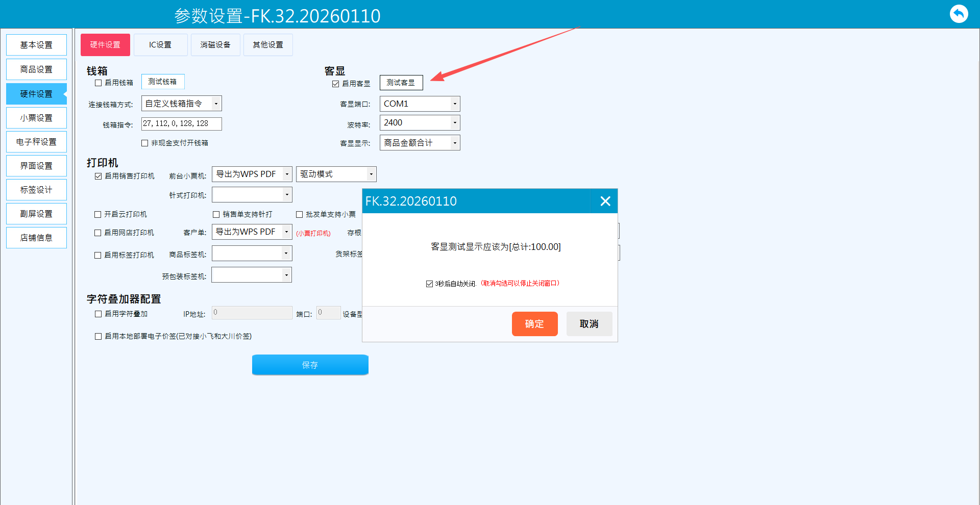
Task: Tick the 开启云打印机 checkbox
Action: [x=98, y=215]
